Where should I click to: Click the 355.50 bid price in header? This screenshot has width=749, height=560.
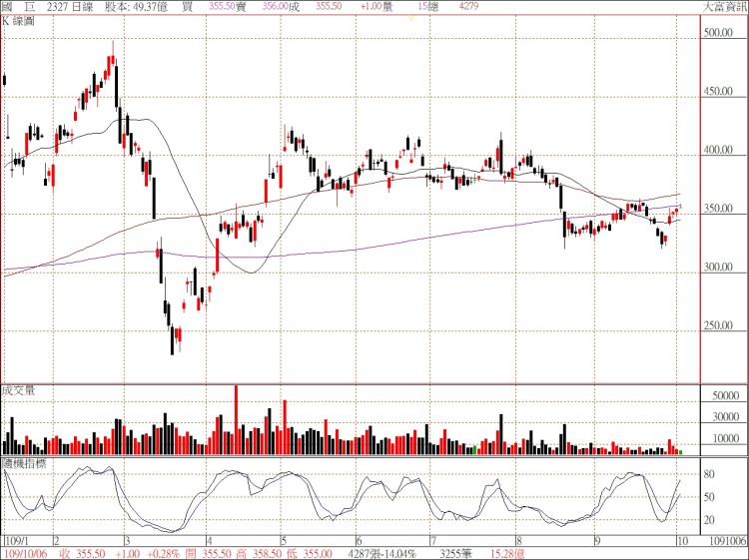coord(224,6)
